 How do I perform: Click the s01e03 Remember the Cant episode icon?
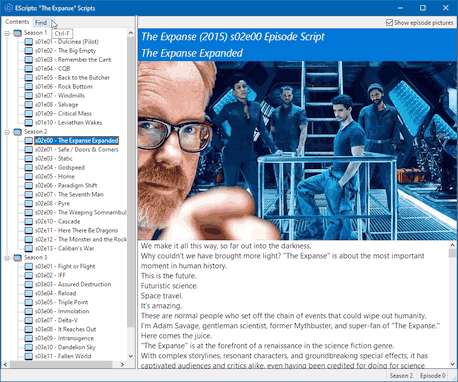tap(29, 60)
